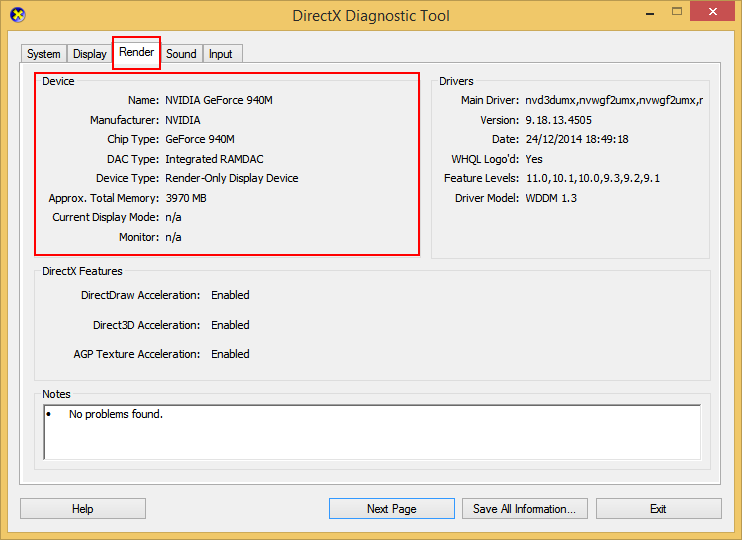The width and height of the screenshot is (742, 540).
Task: Click the 'DirectX Features' group heading
Action: pyautogui.click(x=82, y=271)
